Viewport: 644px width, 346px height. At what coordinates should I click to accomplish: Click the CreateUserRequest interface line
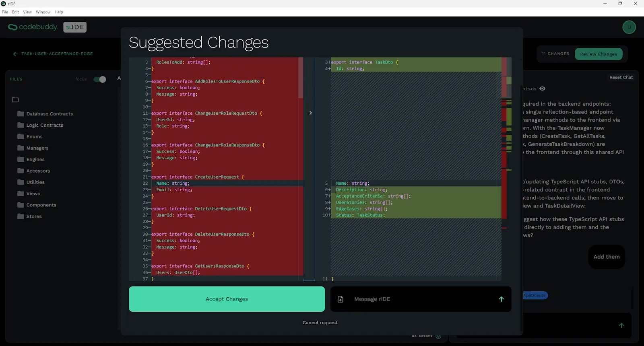point(198,177)
